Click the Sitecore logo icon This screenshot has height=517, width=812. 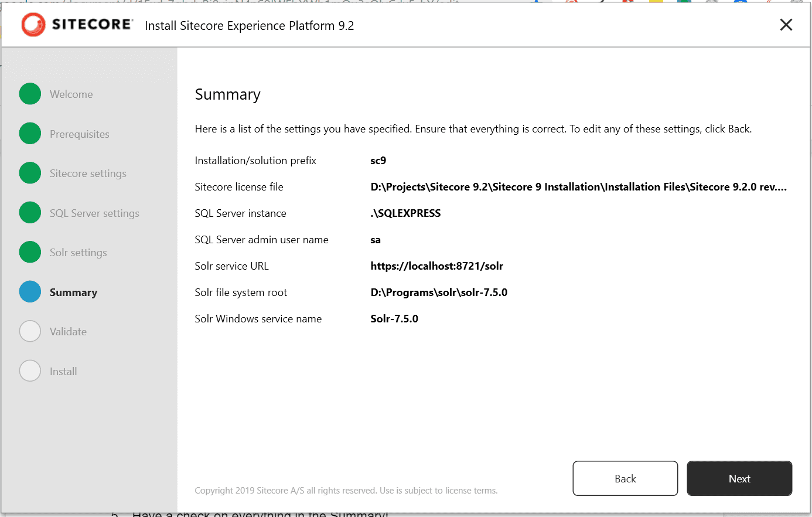[33, 25]
